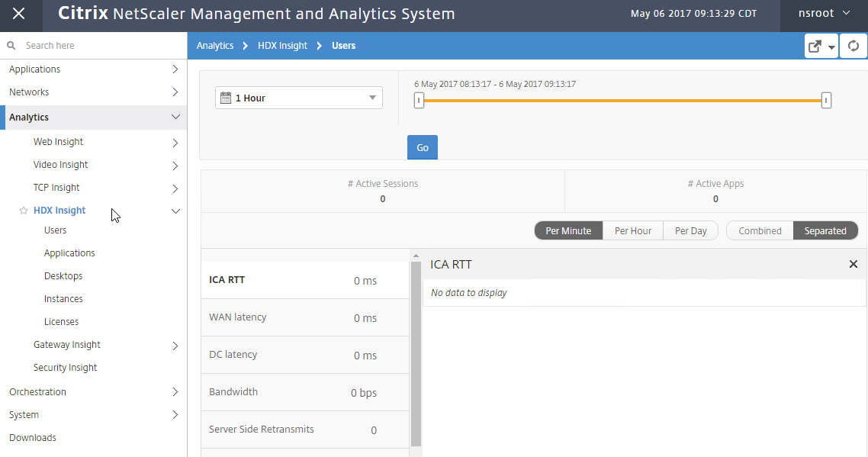Click the search magnifier icon

pyautogui.click(x=11, y=46)
